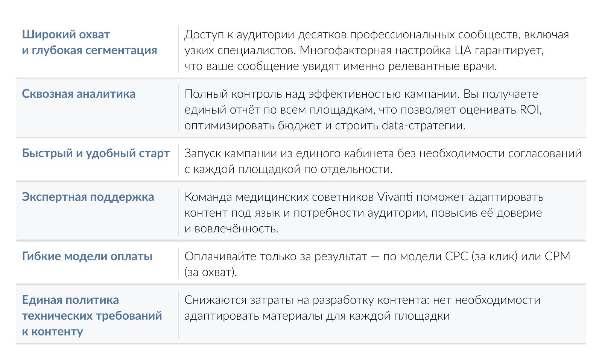Click the text starting "Запуск кампании из единого кабинета"
Viewport: 602px width, 364px height.
pos(383,161)
